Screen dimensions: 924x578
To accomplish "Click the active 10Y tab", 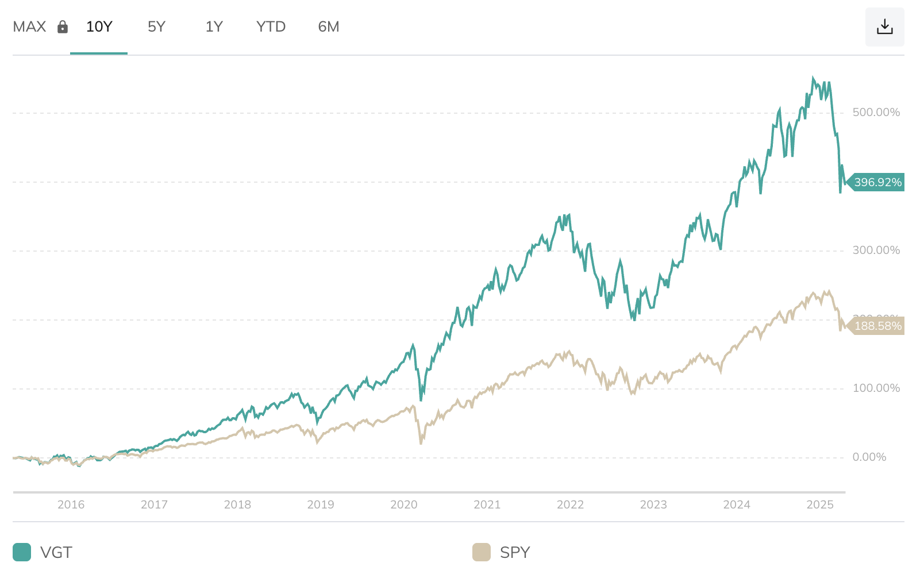I will tap(98, 26).
